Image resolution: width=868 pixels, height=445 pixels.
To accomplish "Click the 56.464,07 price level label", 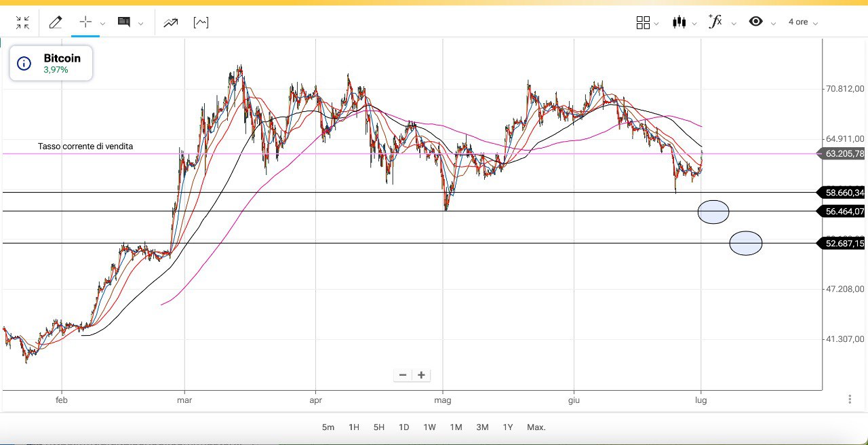I will coord(844,212).
